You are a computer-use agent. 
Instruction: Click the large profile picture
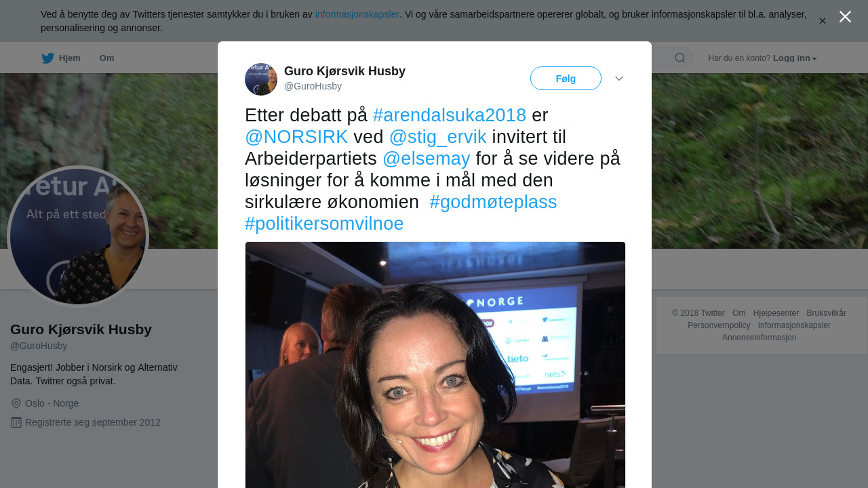tap(78, 237)
